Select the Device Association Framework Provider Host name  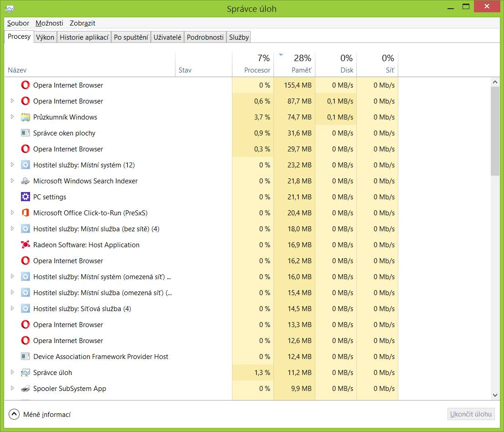pyautogui.click(x=101, y=356)
